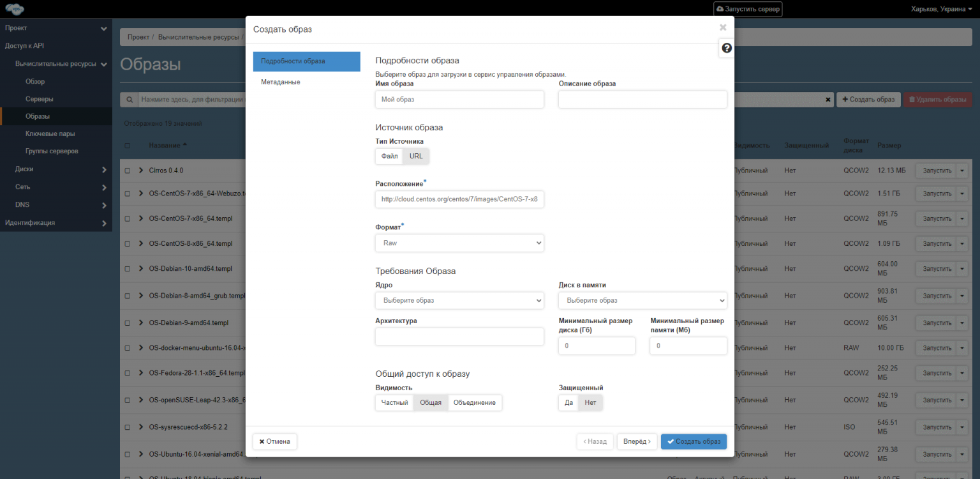Set visibility to Объединение
This screenshot has height=479, width=980.
(475, 402)
